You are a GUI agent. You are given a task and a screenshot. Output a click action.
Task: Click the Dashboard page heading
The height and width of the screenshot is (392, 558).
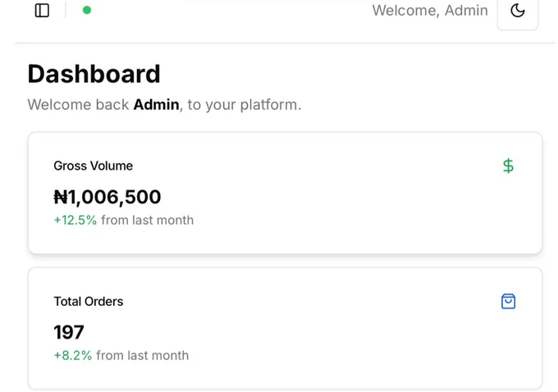(94, 74)
